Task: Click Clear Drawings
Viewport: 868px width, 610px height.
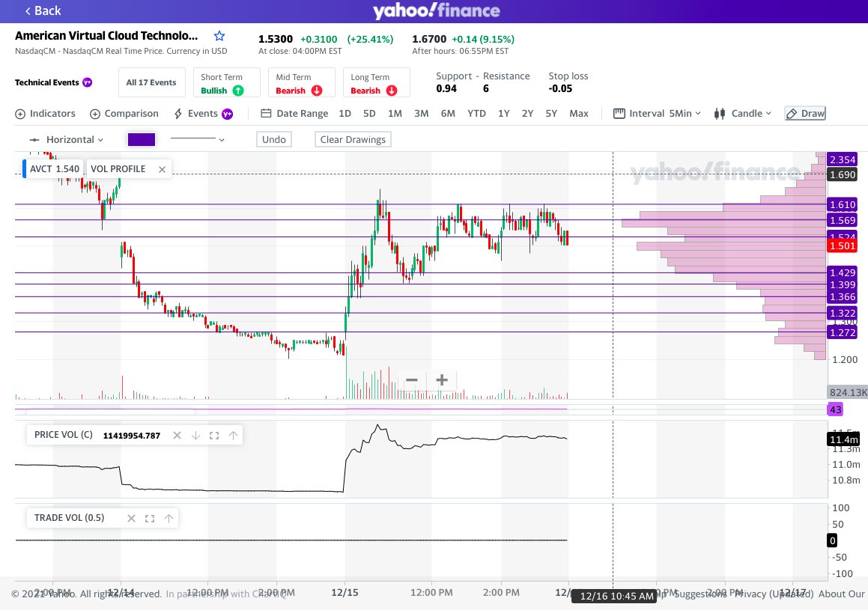Action: 353,139
